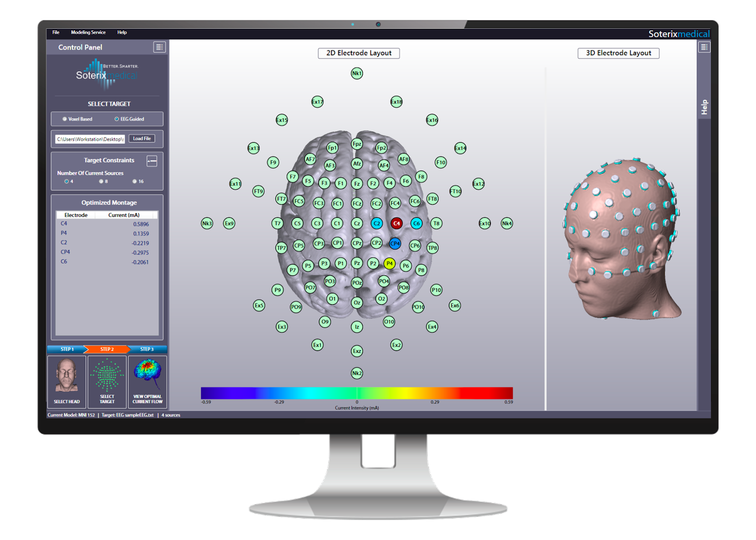Click the right panel list icon
The image size is (756, 540).
704,47
